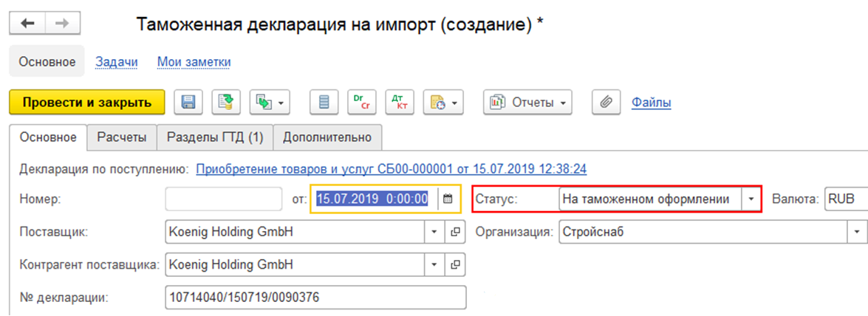Screen dimensions: 868x316
Task: Click the back navigation arrow
Action: [x=27, y=23]
